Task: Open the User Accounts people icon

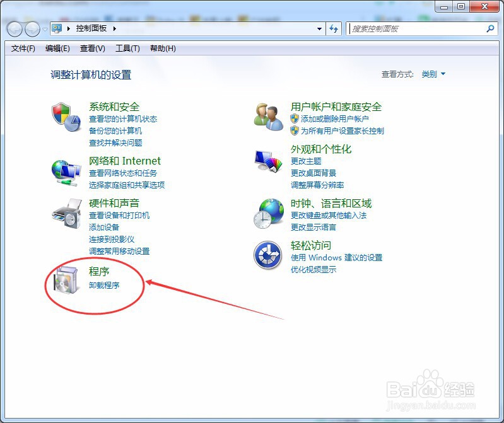Action: 268,117
